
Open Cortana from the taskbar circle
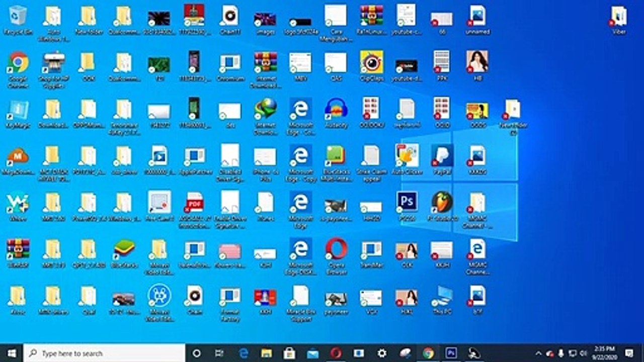[197, 353]
